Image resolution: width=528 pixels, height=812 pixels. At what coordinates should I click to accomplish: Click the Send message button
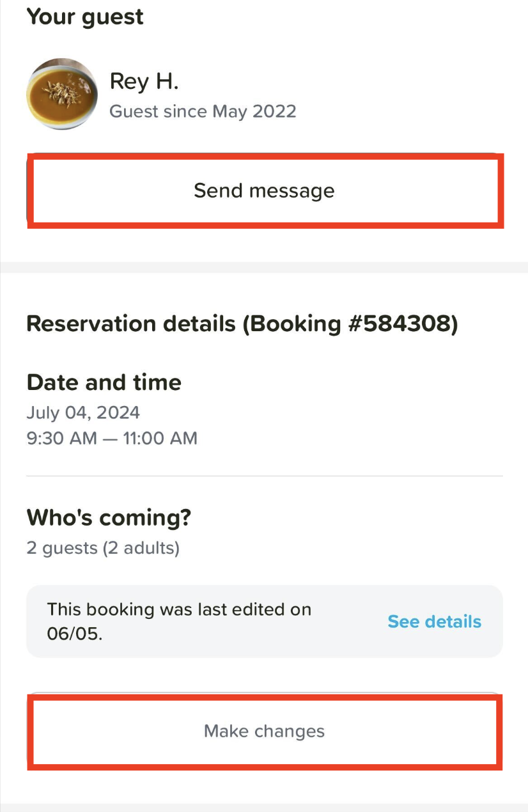click(x=264, y=191)
